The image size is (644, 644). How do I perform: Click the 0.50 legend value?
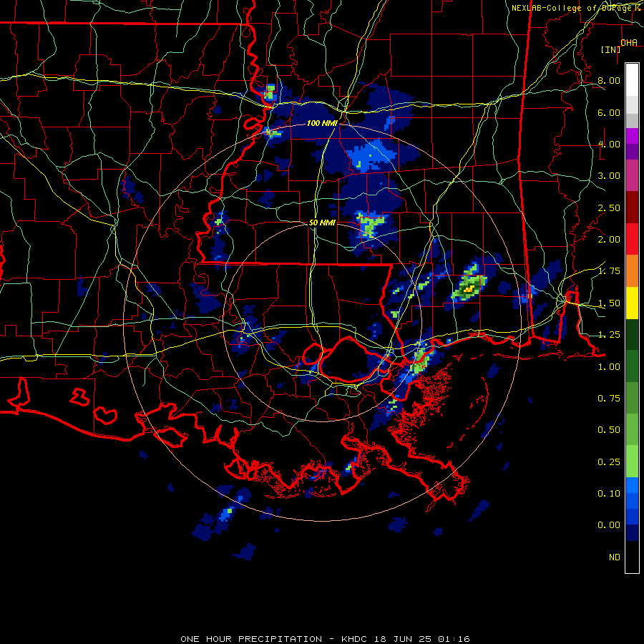(609, 430)
